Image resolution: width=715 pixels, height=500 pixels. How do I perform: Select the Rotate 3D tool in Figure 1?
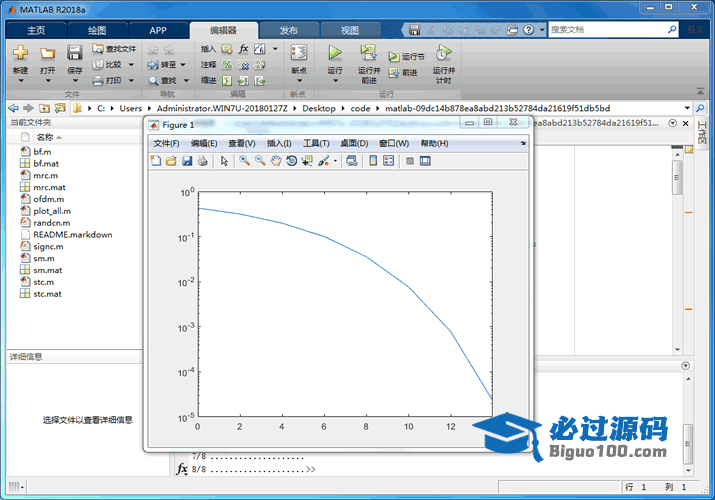[x=291, y=161]
